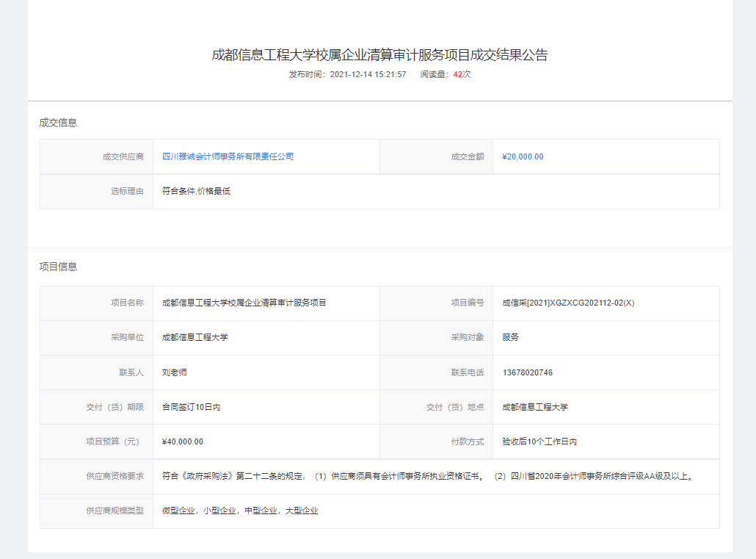The width and height of the screenshot is (756, 559).
Task: Open supplier link 四川雅诚会计师事务所有限责任公司
Action: point(228,156)
